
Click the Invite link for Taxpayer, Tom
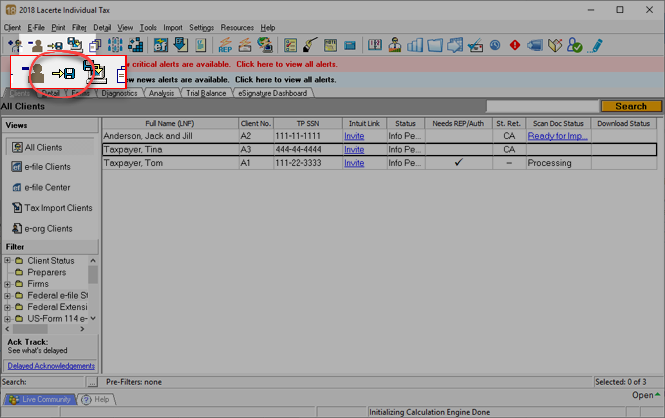354,163
